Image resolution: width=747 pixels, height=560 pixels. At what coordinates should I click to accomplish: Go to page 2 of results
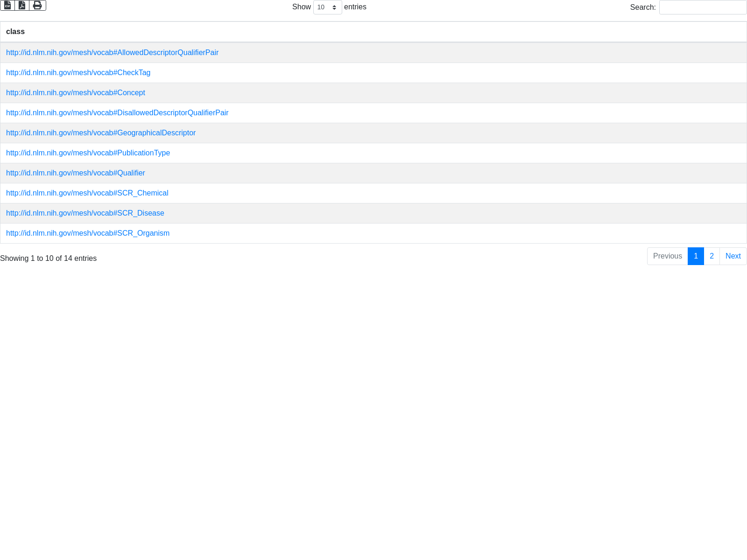(712, 256)
